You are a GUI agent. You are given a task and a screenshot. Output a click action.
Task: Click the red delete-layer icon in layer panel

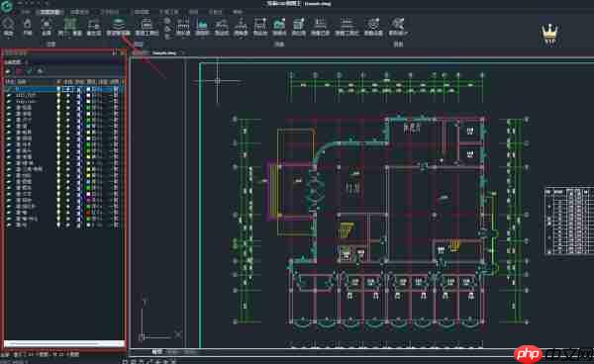coord(19,71)
